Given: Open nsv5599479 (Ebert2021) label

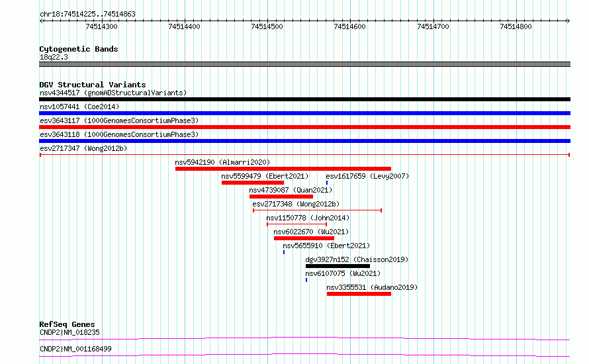Looking at the screenshot, I should 265,176.
